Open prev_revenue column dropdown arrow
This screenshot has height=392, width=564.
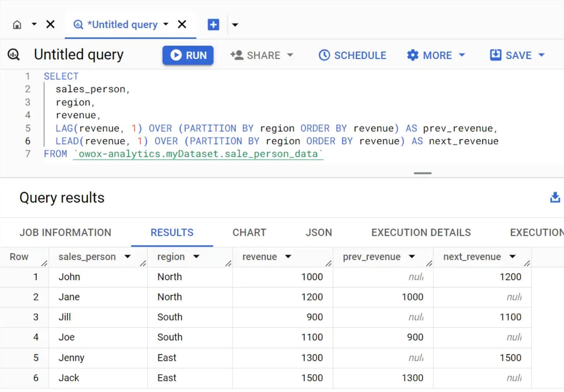point(412,257)
